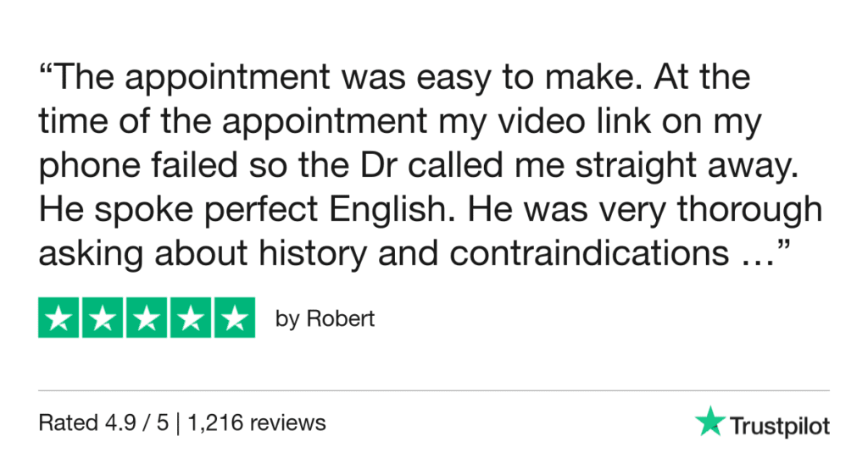Image resolution: width=868 pixels, height=453 pixels.
Task: Click the horizontal divider line below the stars
Action: [x=434, y=390]
